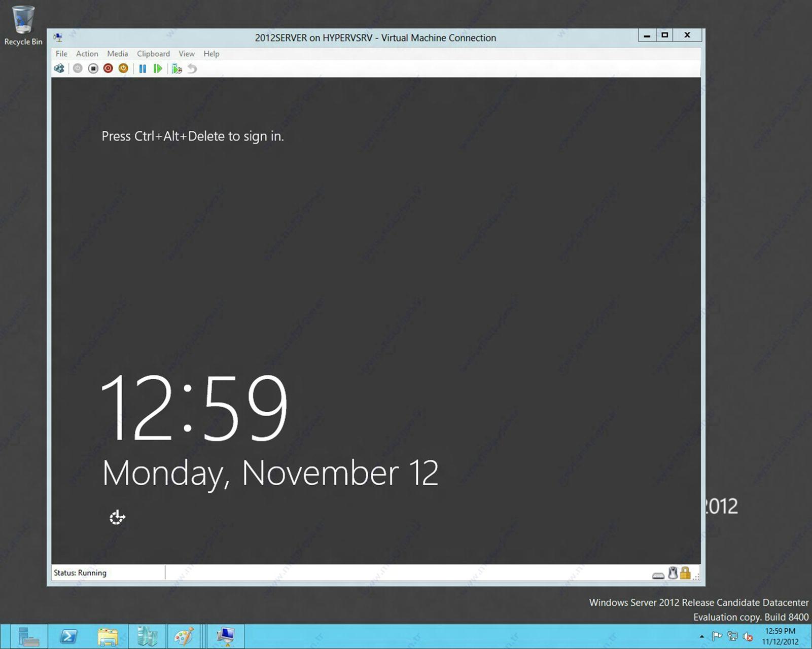812x649 pixels.
Task: Launch PowerShell from the taskbar
Action: coord(68,636)
